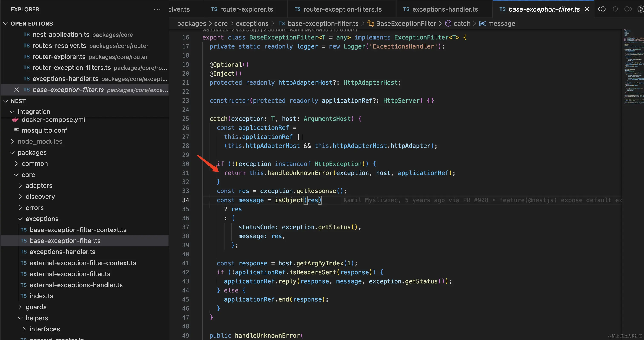
Task: Click the message variable breadcrumb icon
Action: [x=482, y=23]
